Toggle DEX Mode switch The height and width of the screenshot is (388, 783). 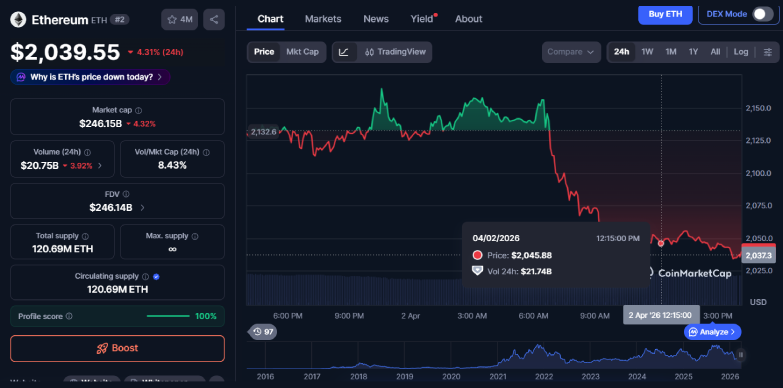click(x=763, y=14)
